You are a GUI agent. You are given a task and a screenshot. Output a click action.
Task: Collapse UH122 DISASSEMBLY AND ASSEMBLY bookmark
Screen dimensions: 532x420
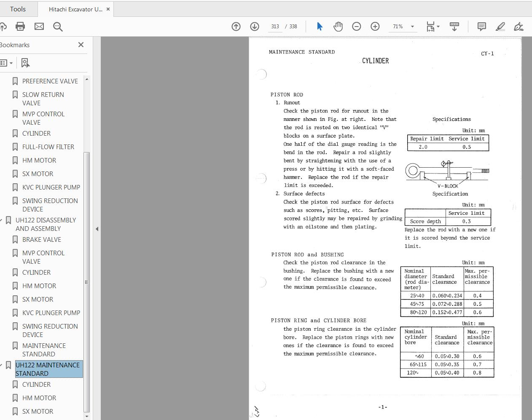1,220
